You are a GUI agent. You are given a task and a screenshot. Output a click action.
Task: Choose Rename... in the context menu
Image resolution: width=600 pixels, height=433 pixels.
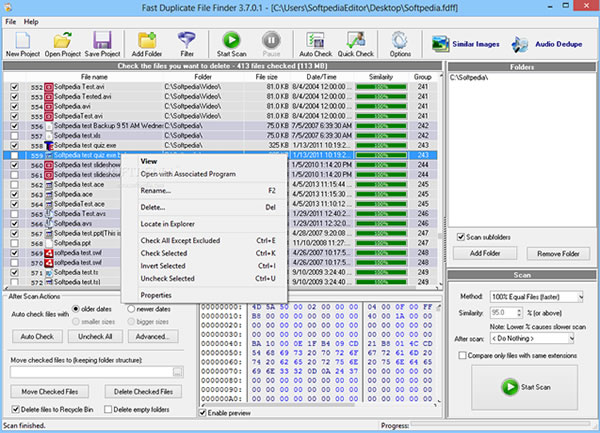click(204, 190)
